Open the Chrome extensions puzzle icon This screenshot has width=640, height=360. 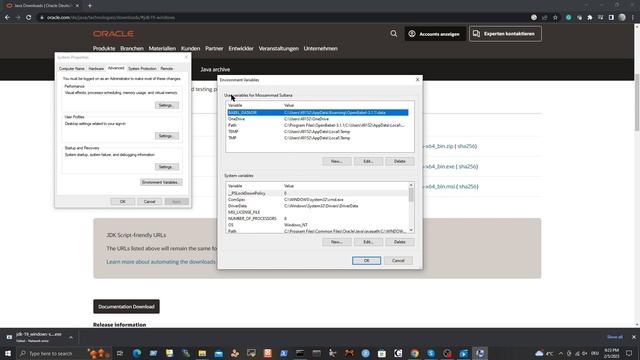tap(590, 18)
